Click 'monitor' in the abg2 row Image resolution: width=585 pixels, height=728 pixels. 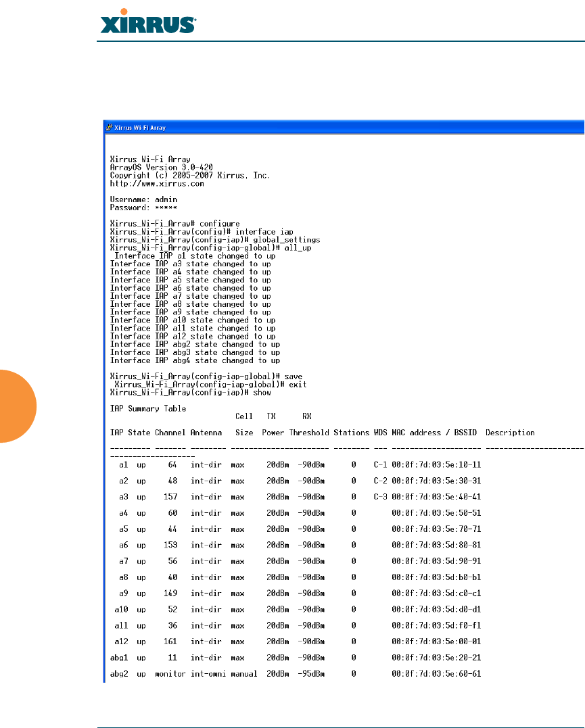tap(170, 674)
